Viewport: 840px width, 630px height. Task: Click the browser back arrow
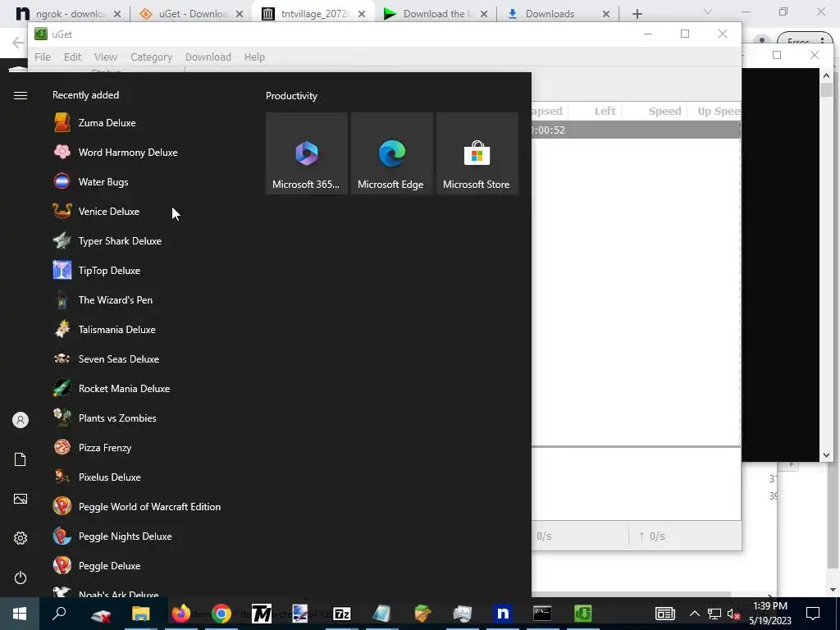(18, 43)
